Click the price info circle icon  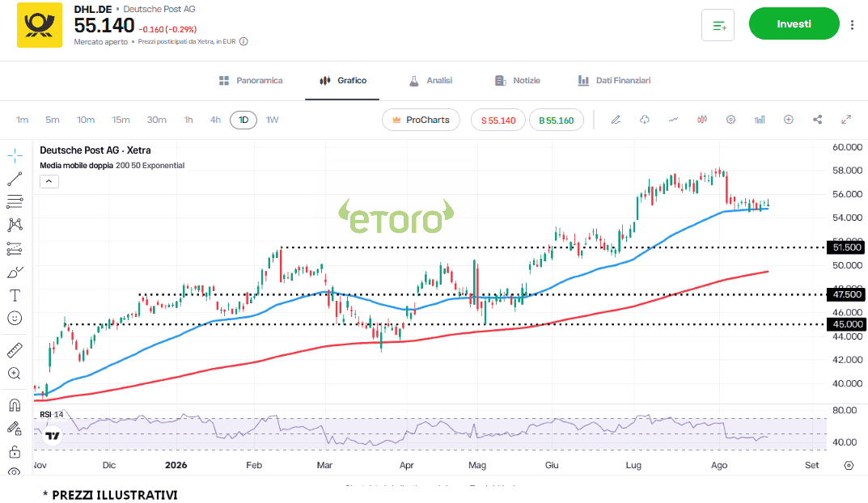click(243, 41)
